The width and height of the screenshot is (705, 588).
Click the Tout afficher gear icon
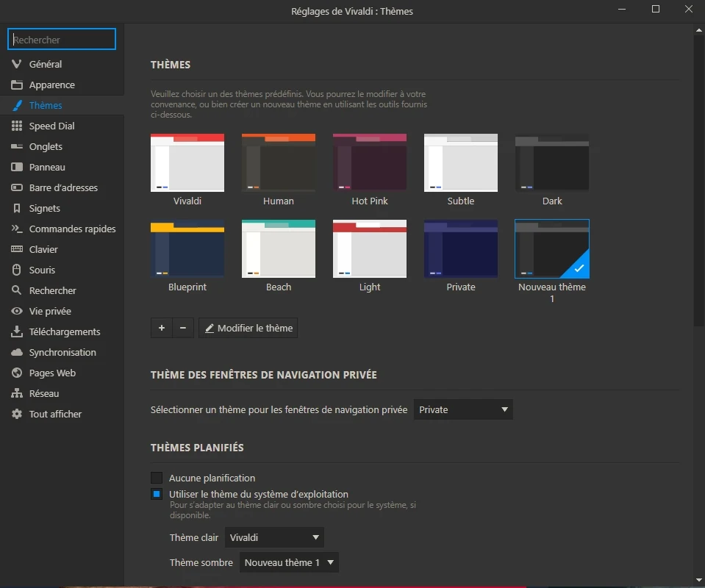click(17, 414)
